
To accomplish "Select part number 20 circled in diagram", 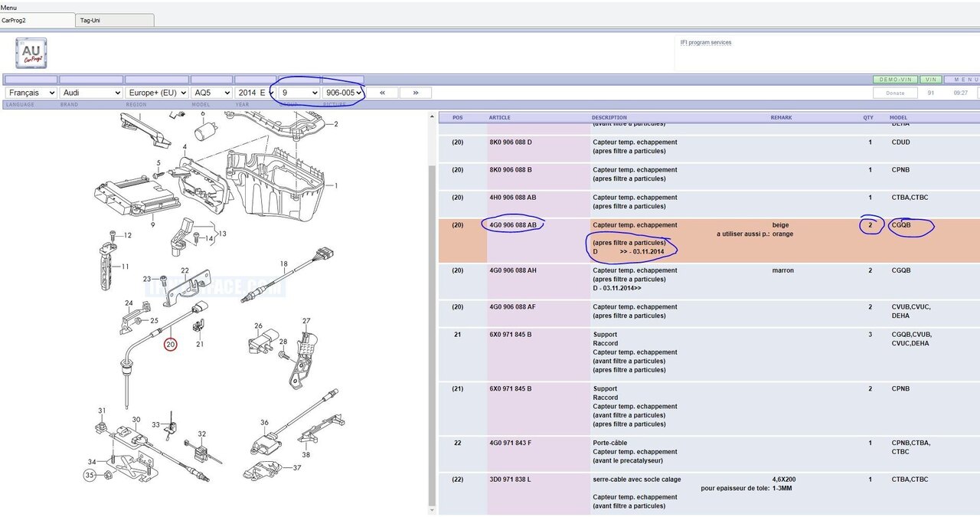I will pos(170,345).
